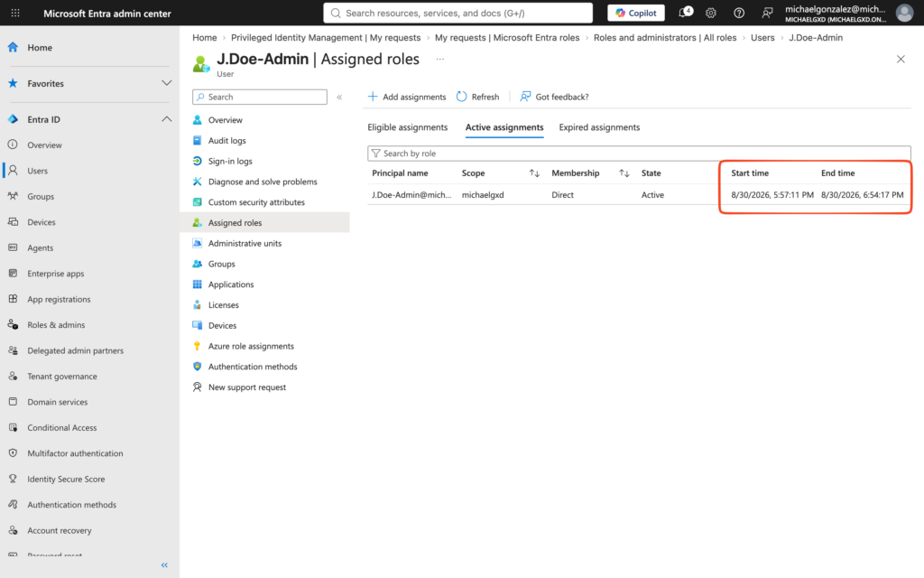Open Groups in the left navigation
This screenshot has width=924, height=578.
41,196
